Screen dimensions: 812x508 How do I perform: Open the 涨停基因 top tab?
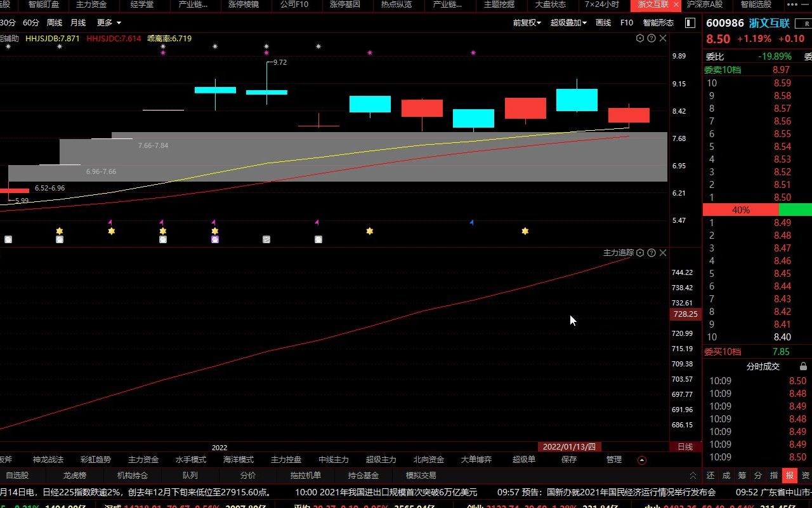tap(345, 4)
